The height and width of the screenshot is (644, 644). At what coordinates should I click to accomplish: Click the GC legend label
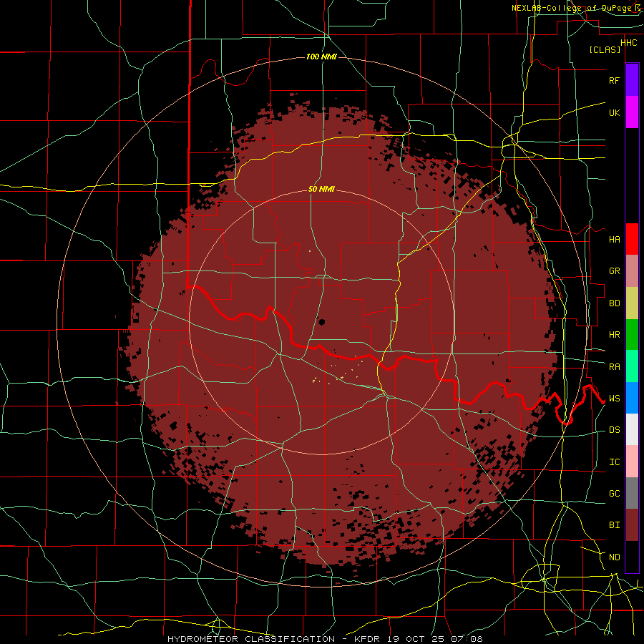[614, 494]
